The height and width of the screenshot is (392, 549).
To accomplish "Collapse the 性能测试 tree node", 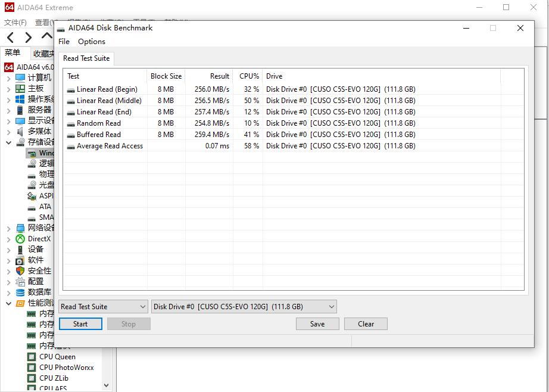I will tap(9, 303).
